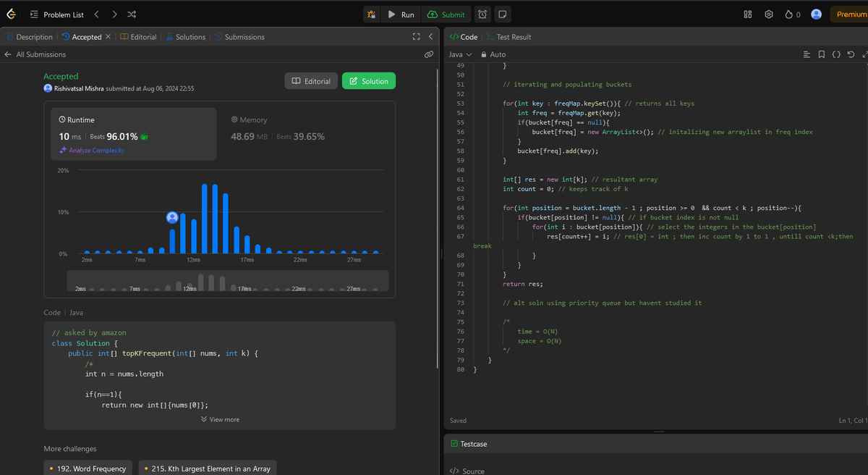Image resolution: width=868 pixels, height=475 pixels.
Task: Click the runtime chart range slider strip
Action: [x=228, y=281]
